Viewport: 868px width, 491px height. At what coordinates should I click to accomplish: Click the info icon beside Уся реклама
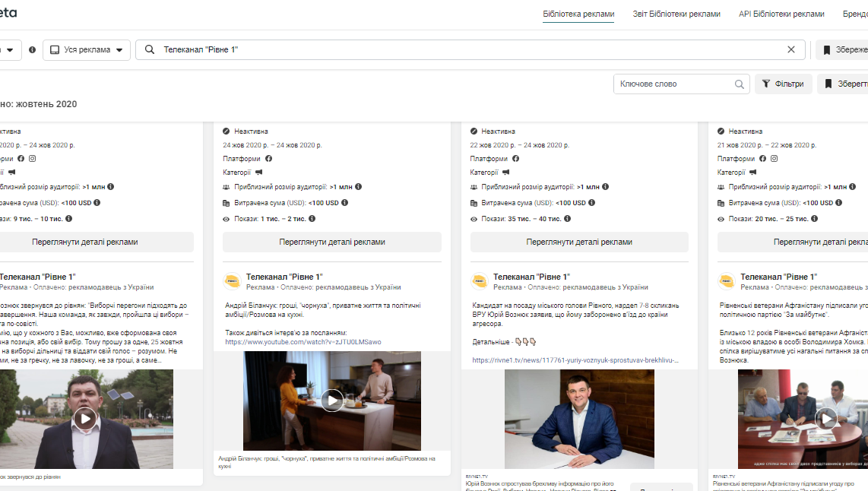(32, 50)
